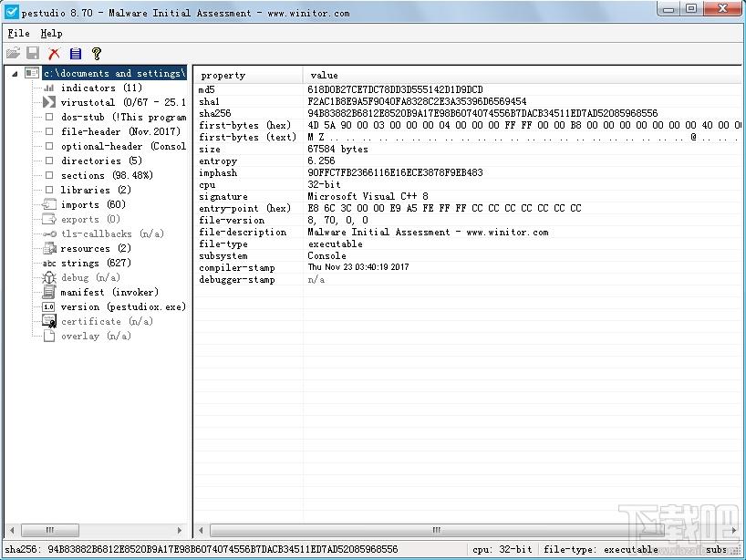
Task: Click the value column header
Action: pos(523,75)
